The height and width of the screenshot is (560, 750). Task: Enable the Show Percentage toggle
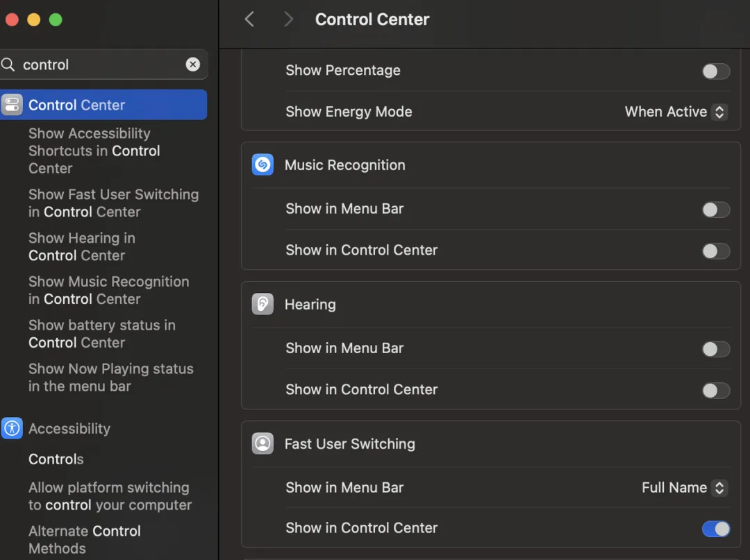pyautogui.click(x=715, y=71)
